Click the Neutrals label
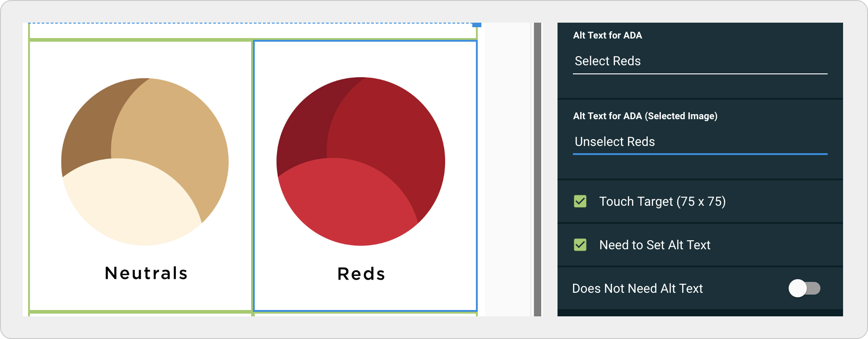Screen dimensions: 868x339 pos(146,273)
